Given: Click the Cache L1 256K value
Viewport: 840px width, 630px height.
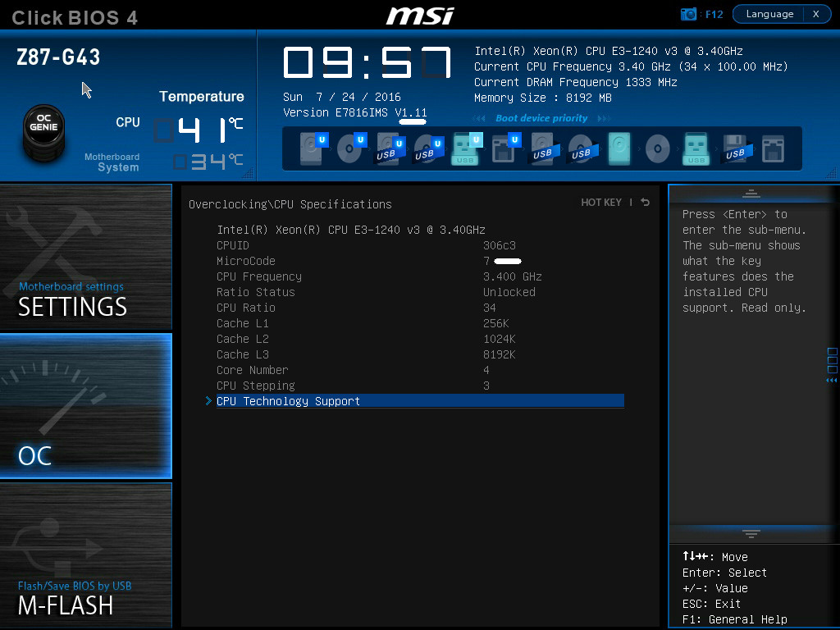Looking at the screenshot, I should pos(496,323).
